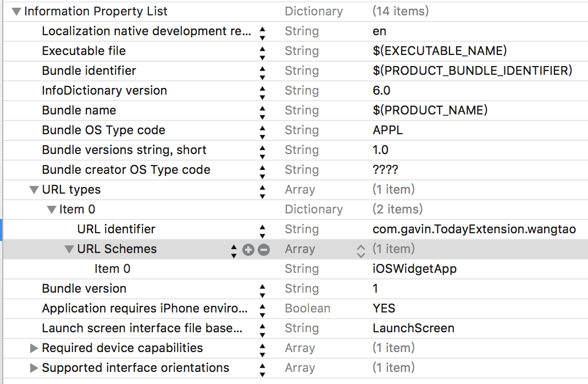This screenshot has height=384, width=588.
Task: Click key stepper for URL identifier
Action: click(x=262, y=229)
